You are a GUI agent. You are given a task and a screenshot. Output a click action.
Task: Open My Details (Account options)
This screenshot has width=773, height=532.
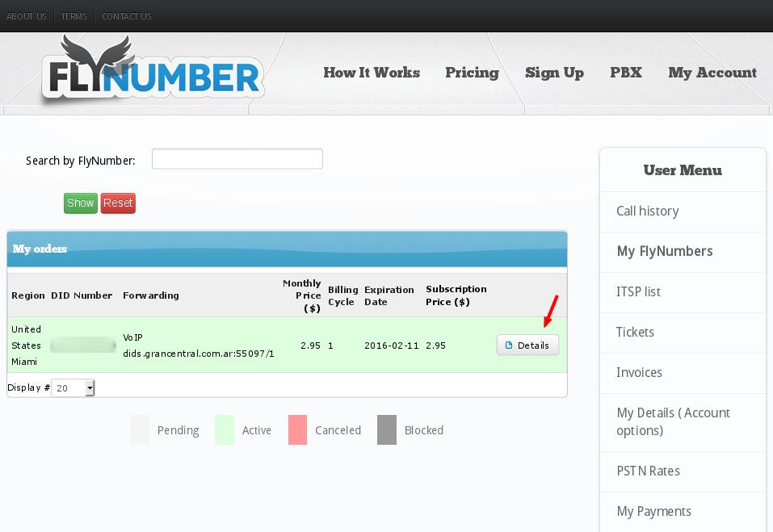point(673,421)
